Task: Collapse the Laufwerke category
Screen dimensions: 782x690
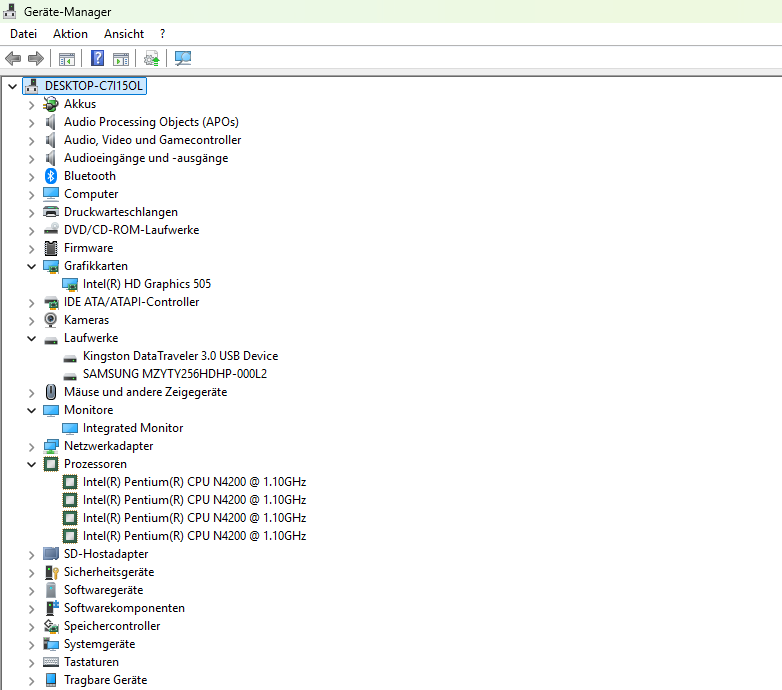Action: pyautogui.click(x=31, y=339)
